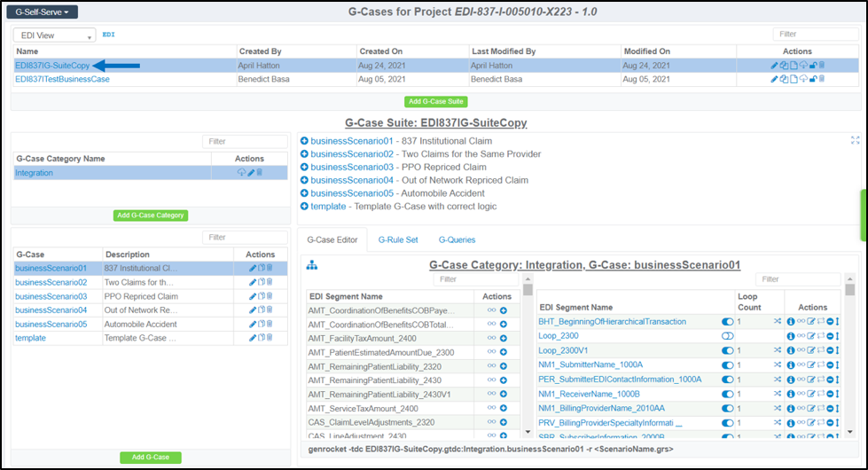Expand businessScenario02 with its plus icon
868x470 pixels.
pos(304,154)
